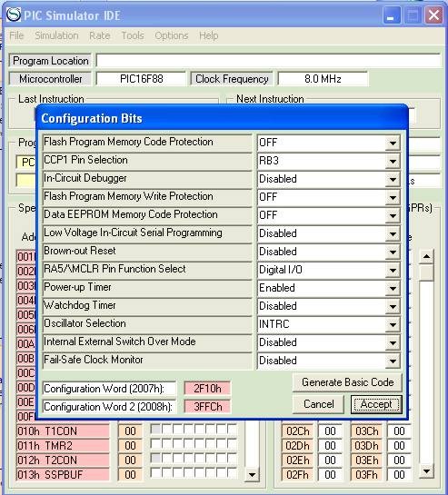Click Configuration Word 2F10h value
This screenshot has width=448, height=495.
pos(207,389)
